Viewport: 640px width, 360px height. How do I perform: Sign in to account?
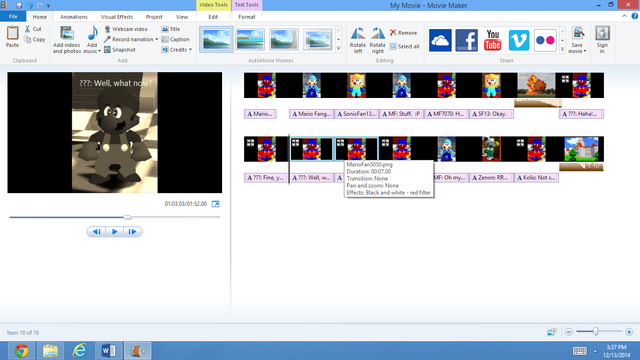(x=602, y=39)
